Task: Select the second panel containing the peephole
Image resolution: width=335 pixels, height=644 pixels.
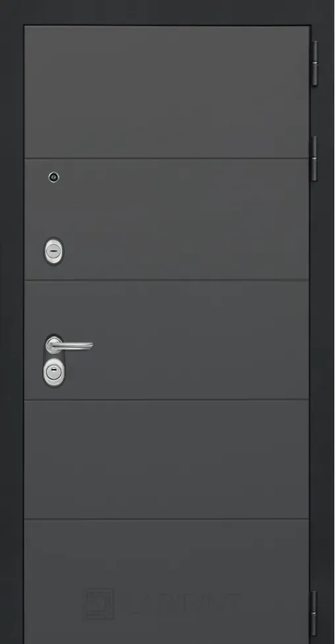Action: point(166,220)
